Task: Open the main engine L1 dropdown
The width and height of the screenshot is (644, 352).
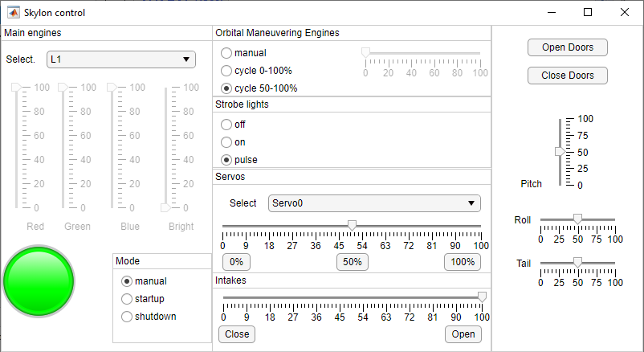Action: pos(121,59)
